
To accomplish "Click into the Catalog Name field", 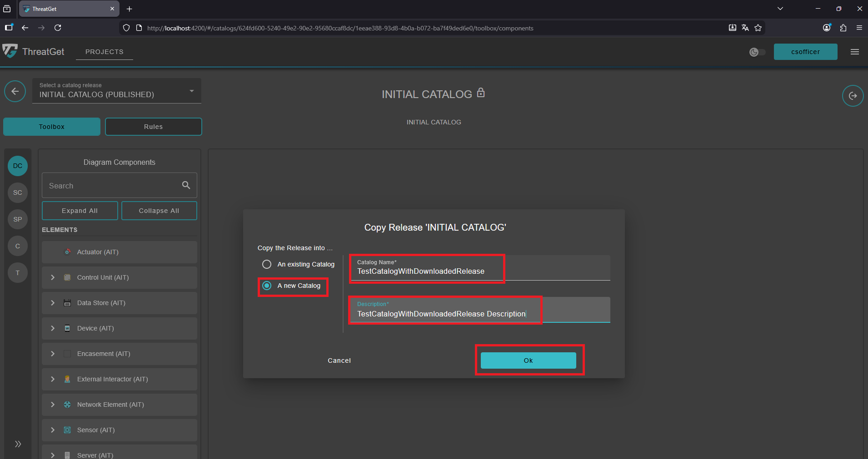I will pos(479,271).
